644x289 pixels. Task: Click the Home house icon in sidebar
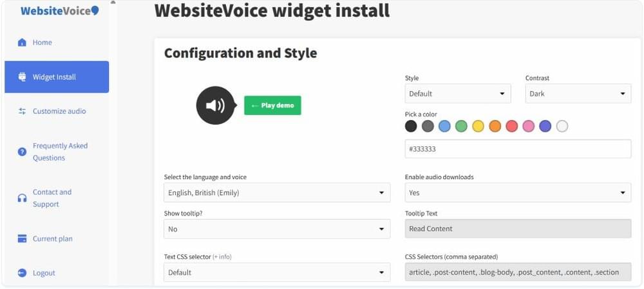click(22, 43)
